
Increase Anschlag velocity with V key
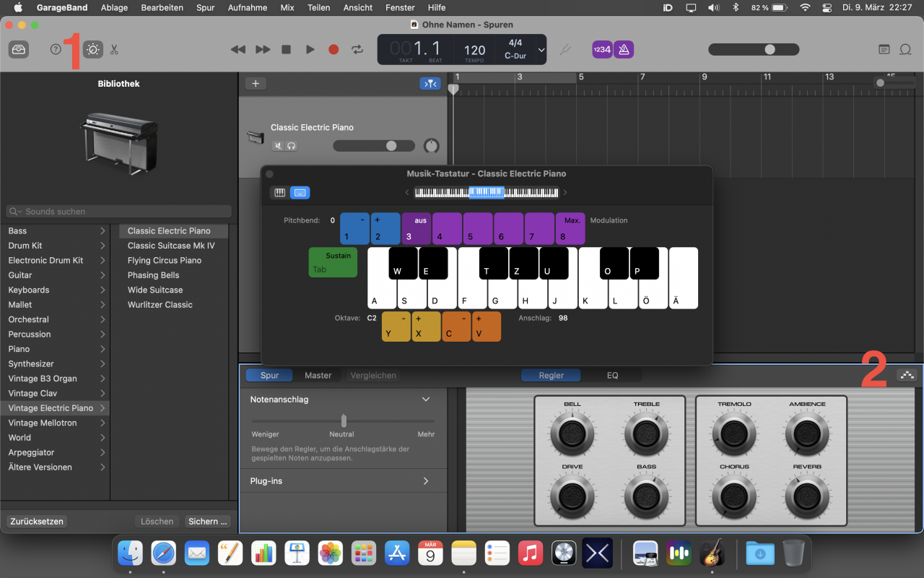[487, 327]
